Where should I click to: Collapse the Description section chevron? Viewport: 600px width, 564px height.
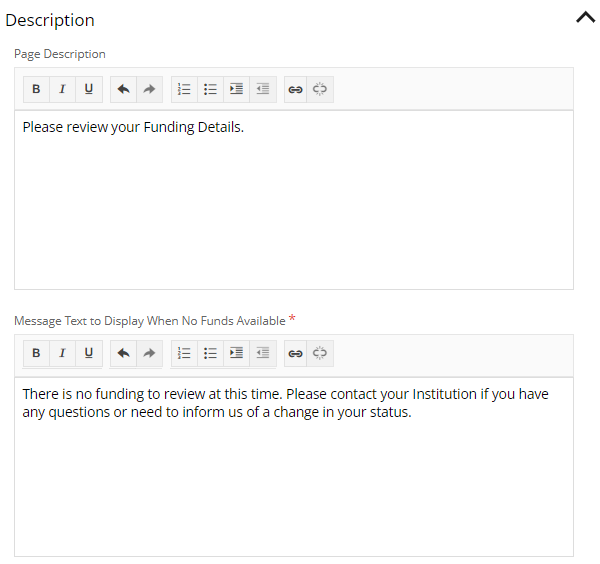pos(585,17)
